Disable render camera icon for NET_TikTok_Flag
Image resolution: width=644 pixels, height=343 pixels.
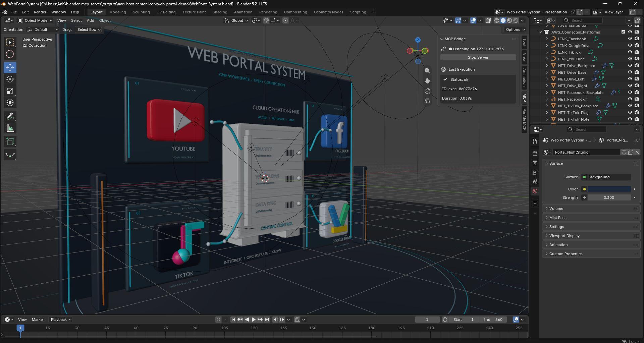pyautogui.click(x=637, y=113)
